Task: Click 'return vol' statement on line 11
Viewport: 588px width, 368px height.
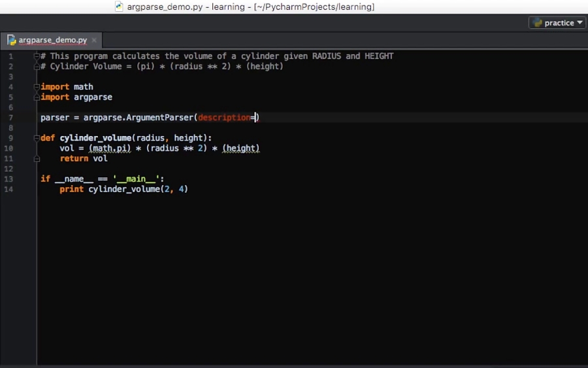Action: [84, 158]
